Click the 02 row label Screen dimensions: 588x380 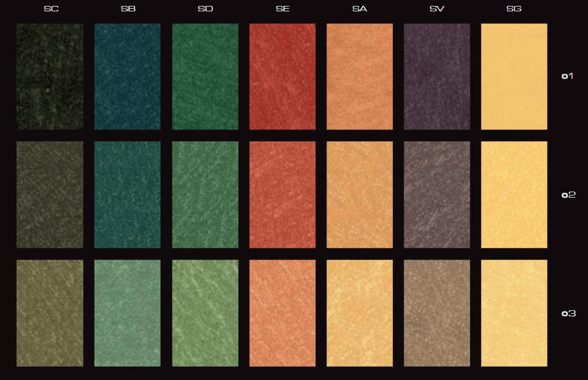(568, 195)
